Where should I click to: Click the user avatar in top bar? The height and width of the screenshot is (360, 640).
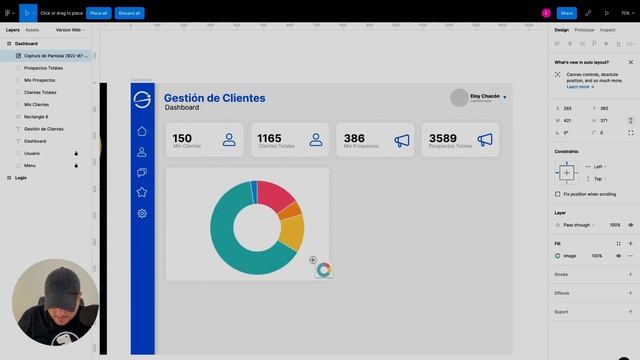(x=546, y=13)
